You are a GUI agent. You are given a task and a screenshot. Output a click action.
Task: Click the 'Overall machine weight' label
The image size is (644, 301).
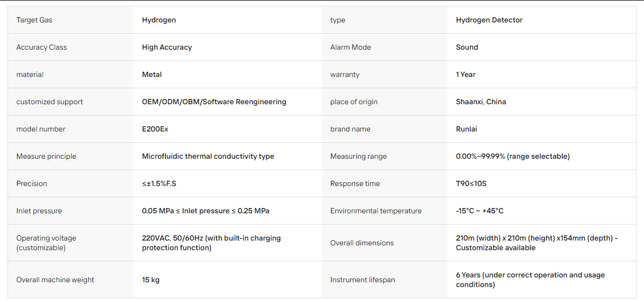(55, 280)
